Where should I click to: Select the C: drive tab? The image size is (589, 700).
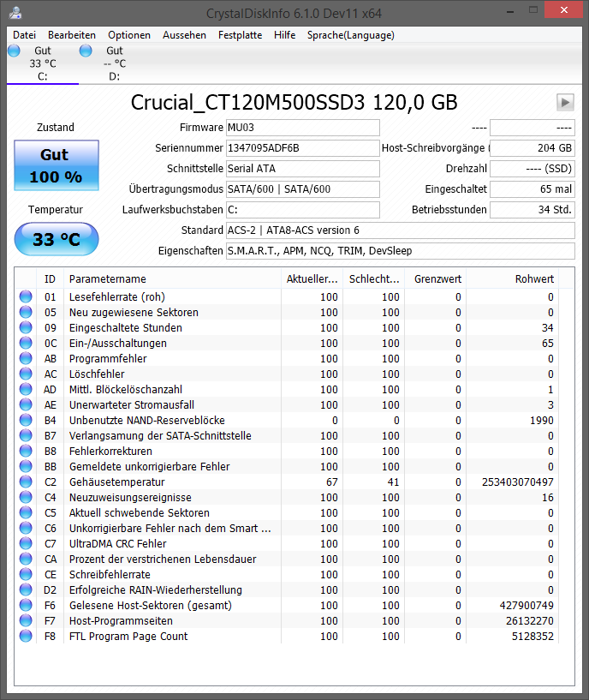(43, 63)
